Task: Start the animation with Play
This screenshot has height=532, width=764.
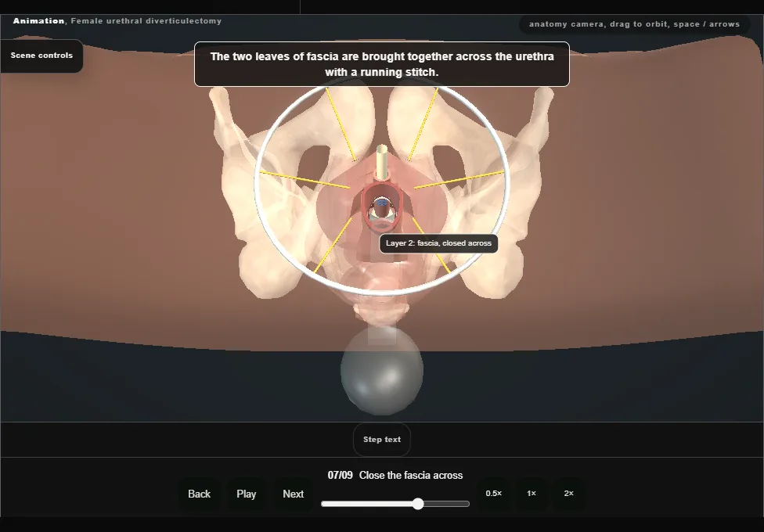Action: [247, 494]
